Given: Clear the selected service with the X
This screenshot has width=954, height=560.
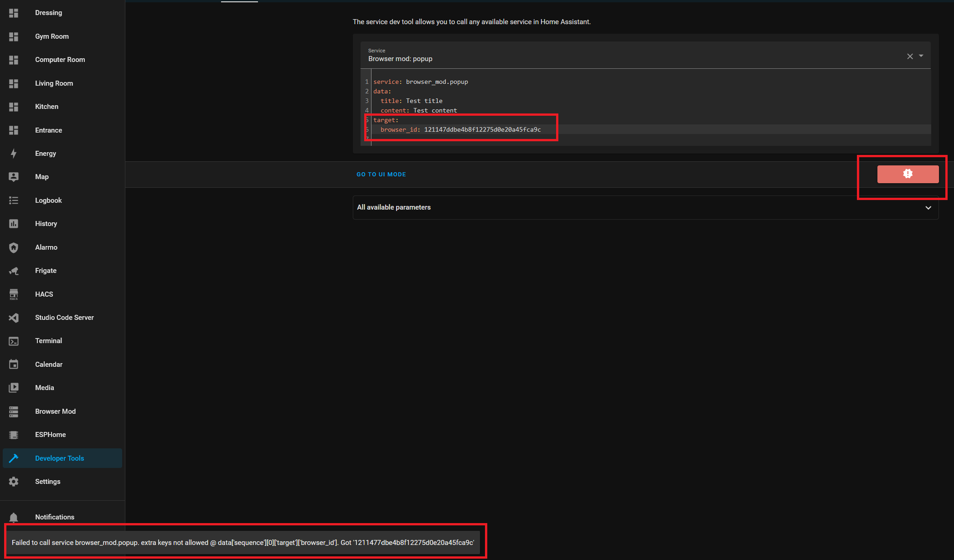Looking at the screenshot, I should point(910,56).
